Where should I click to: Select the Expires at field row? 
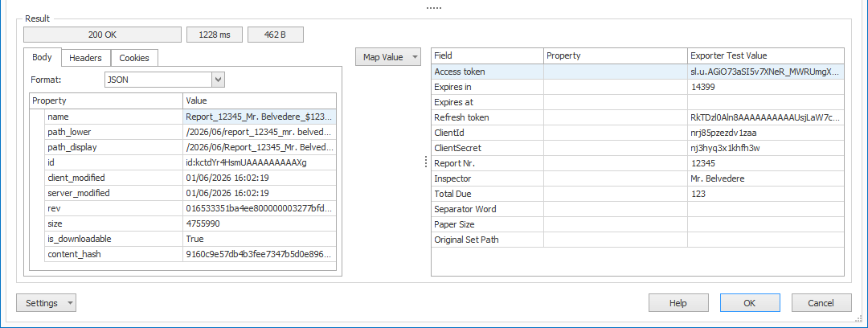click(637, 102)
